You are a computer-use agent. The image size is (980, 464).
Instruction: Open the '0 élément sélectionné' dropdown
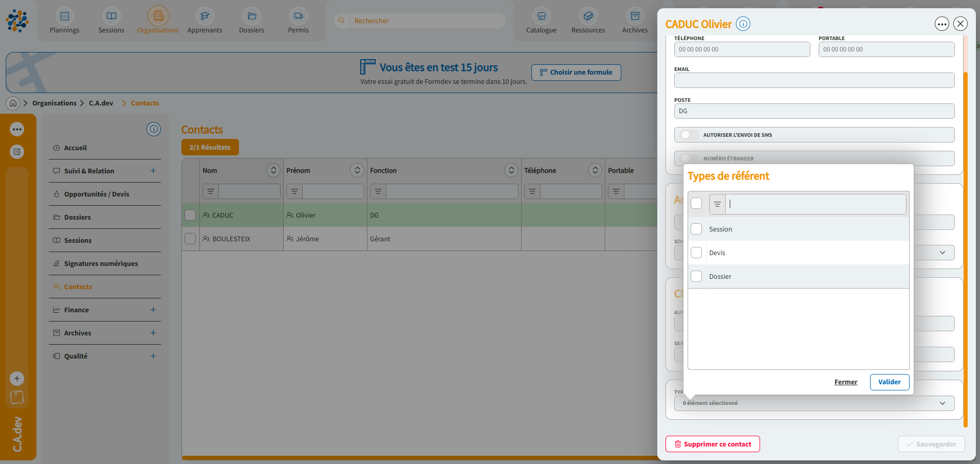(814, 403)
